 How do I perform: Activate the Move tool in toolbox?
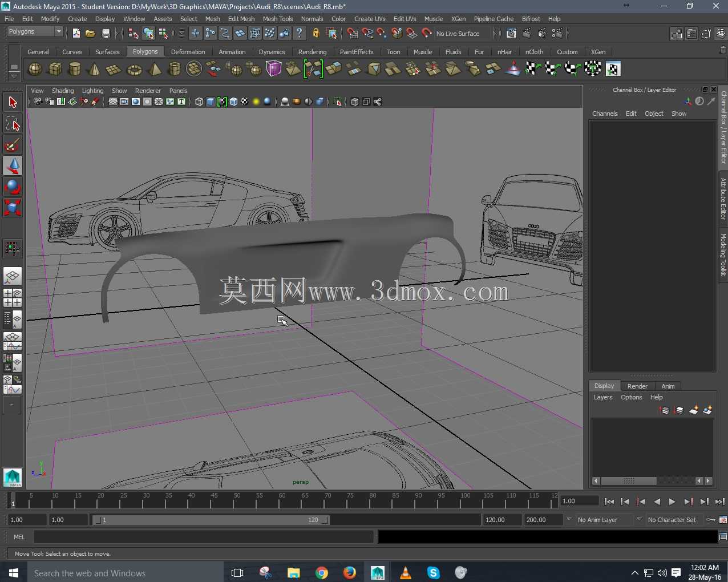point(13,165)
